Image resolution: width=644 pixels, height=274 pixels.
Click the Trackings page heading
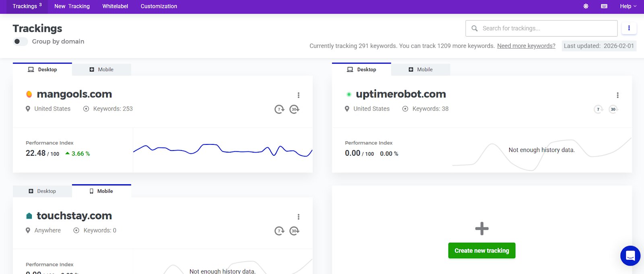coord(37,29)
